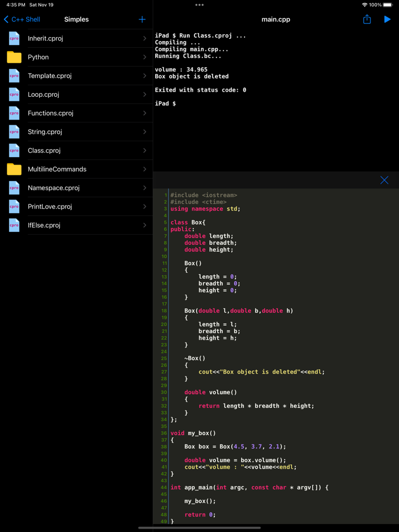Viewport: 399px width, 532px height.
Task: Click line number 18 in the editor
Action: point(164,310)
